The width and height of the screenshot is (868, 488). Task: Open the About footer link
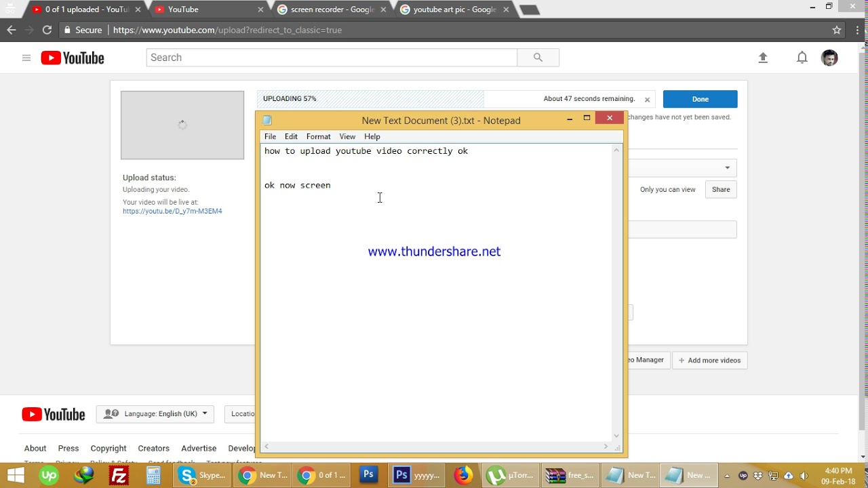tap(35, 448)
